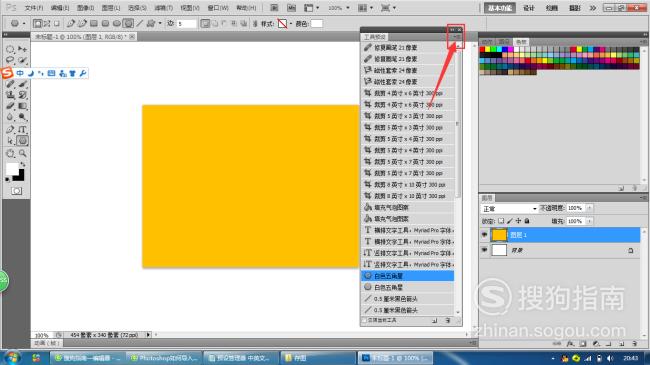Click shape 颜色 color swatch in options bar
Image resolution: width=650 pixels, height=365 pixels.
317,24
